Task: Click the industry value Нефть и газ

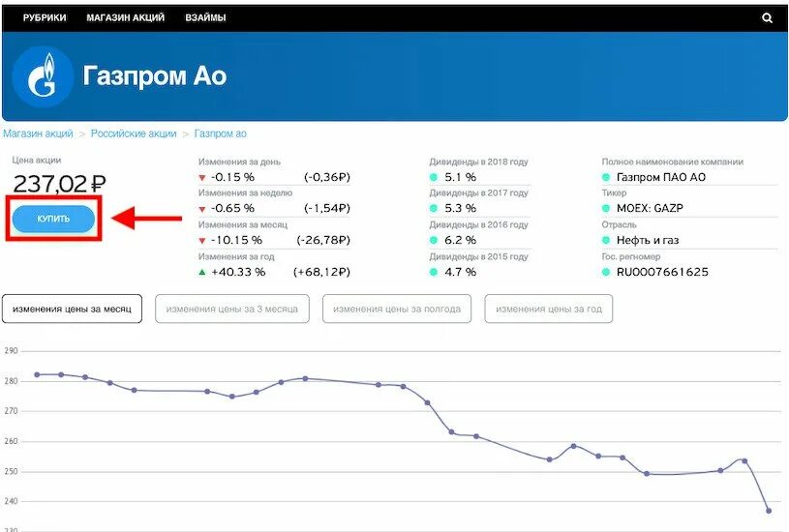Action: coord(648,240)
